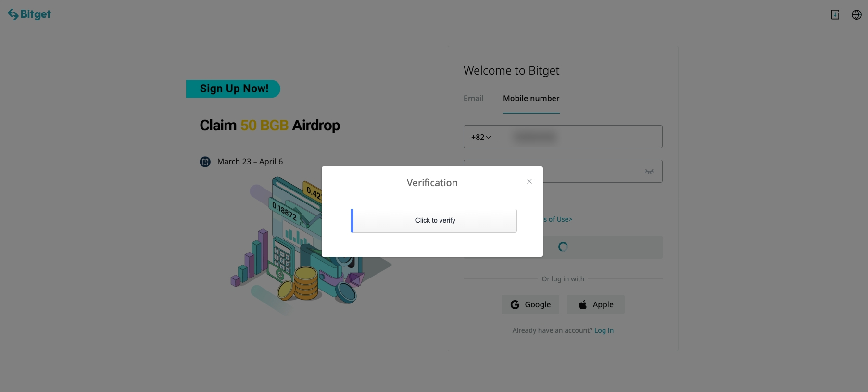This screenshot has height=392, width=868.
Task: Click the 'Welcome to Bitget' heading
Action: [512, 71]
